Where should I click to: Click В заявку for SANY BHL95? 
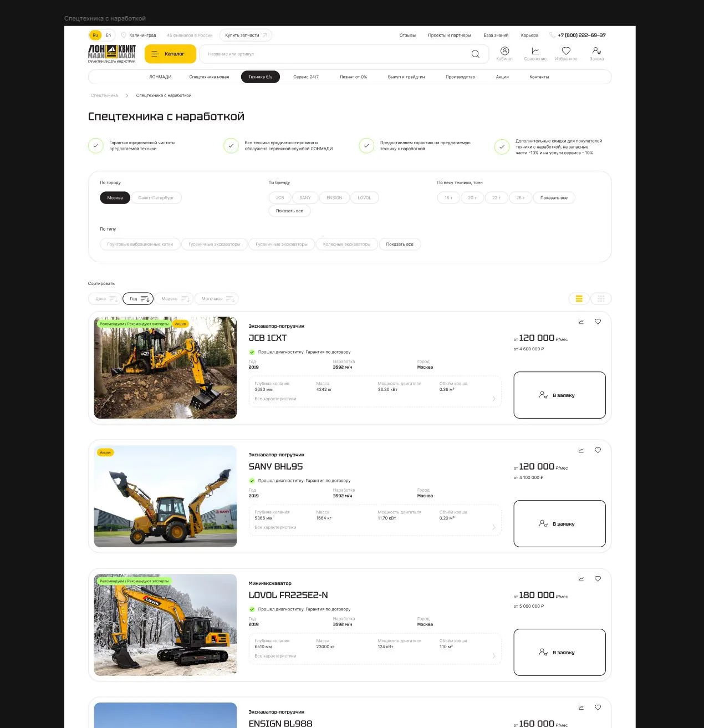(559, 523)
